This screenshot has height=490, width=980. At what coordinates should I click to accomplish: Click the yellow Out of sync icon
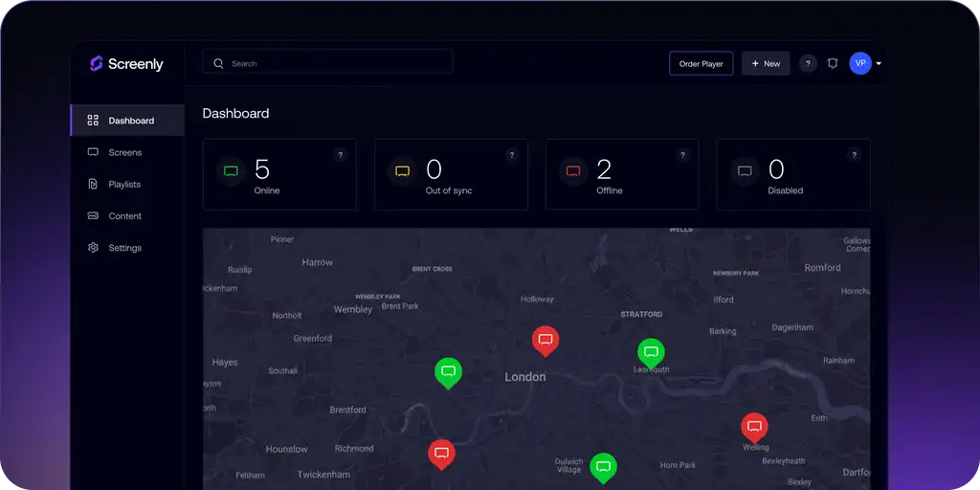click(x=403, y=171)
